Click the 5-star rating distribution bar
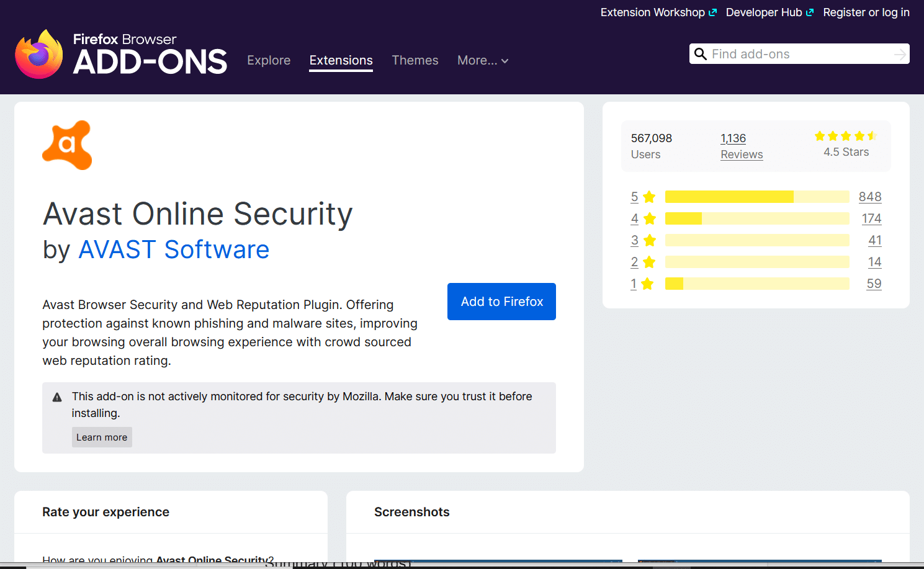924x569 pixels. [x=756, y=196]
